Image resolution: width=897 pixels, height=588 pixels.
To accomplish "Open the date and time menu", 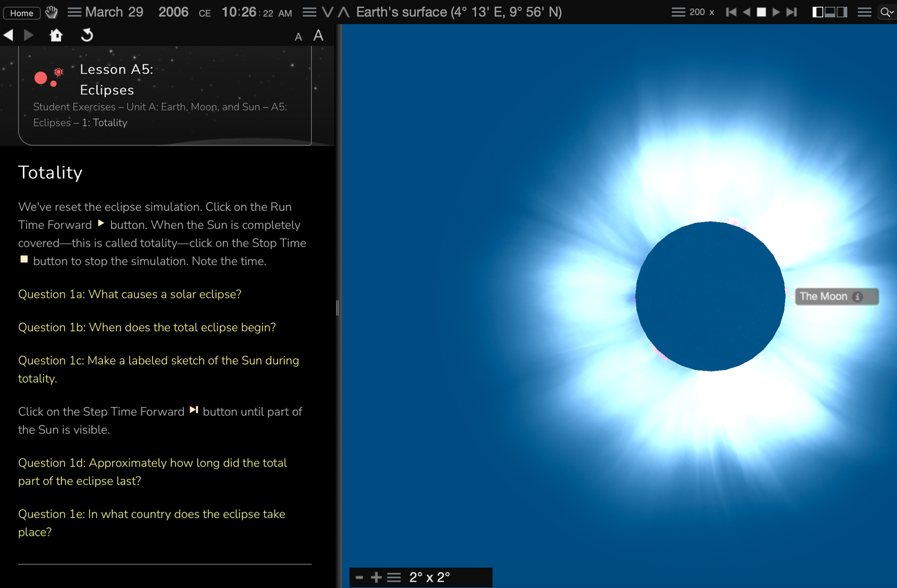I will pyautogui.click(x=74, y=12).
